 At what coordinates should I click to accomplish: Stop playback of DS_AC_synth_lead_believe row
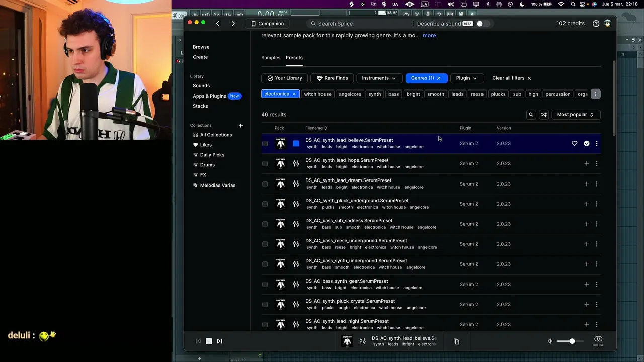pyautogui.click(x=296, y=144)
